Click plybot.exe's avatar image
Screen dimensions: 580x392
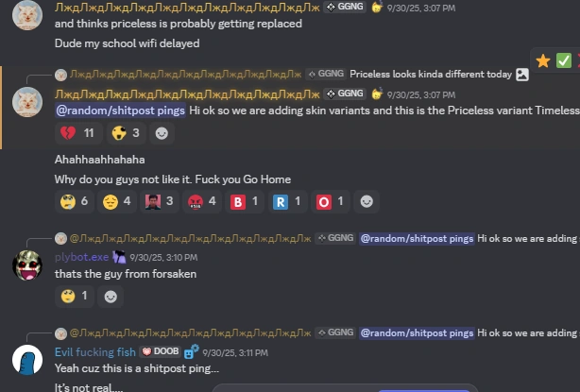click(27, 265)
